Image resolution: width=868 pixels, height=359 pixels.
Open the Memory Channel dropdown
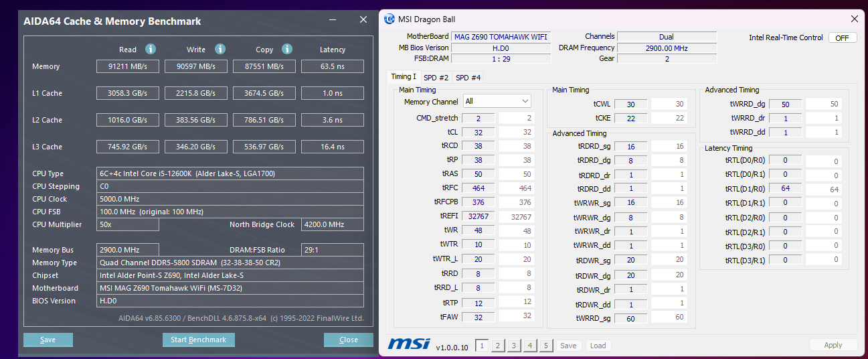pos(497,101)
